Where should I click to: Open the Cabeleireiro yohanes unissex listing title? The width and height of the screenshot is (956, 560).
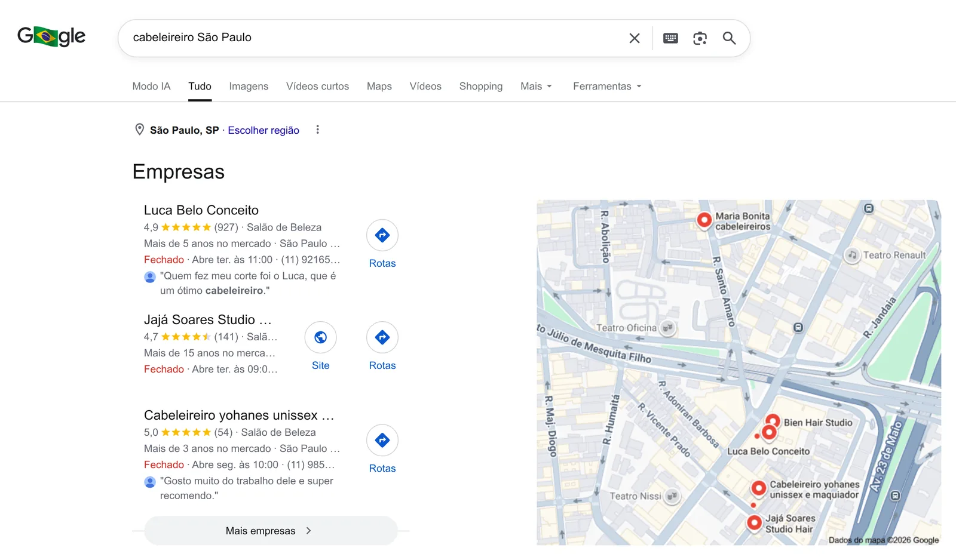[x=238, y=415]
